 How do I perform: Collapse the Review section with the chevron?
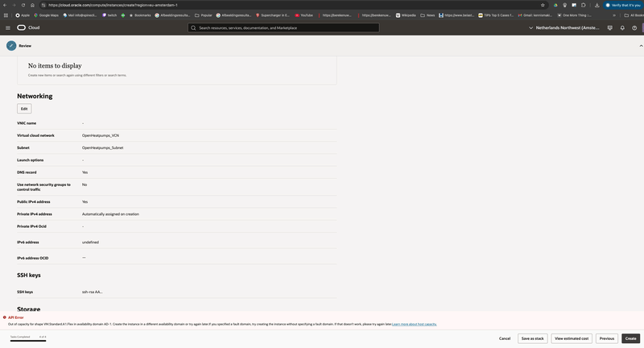coord(641,46)
